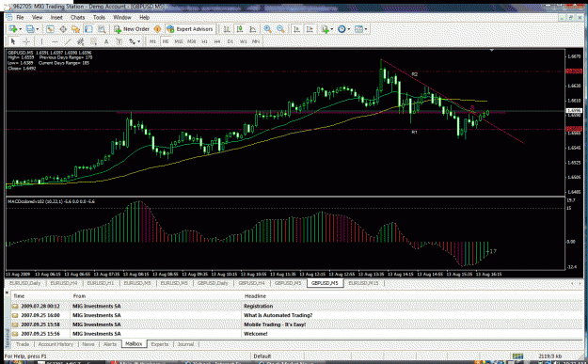Screen dimensions: 588x364
Task: Zoom in the chart with magnifier plus
Action: (267, 29)
